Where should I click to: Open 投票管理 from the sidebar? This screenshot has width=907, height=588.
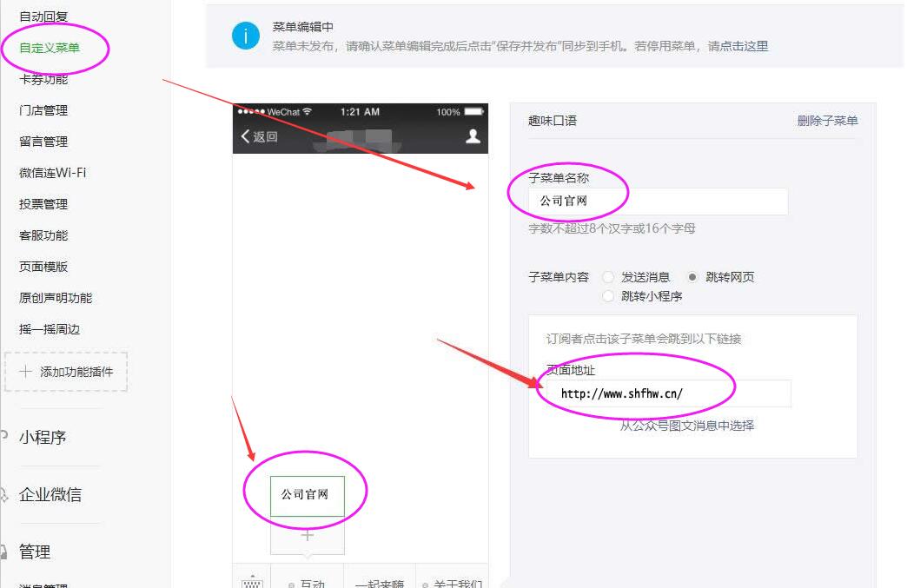tap(43, 204)
